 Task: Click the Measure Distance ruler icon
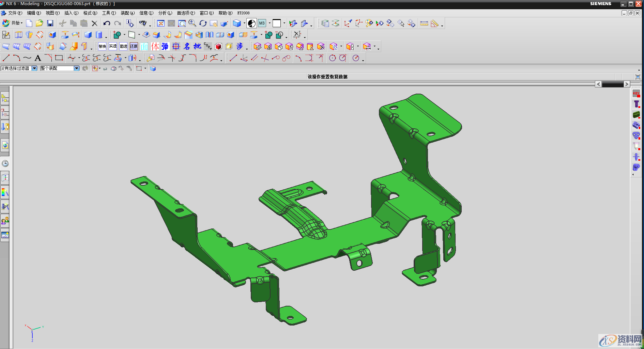coord(424,23)
